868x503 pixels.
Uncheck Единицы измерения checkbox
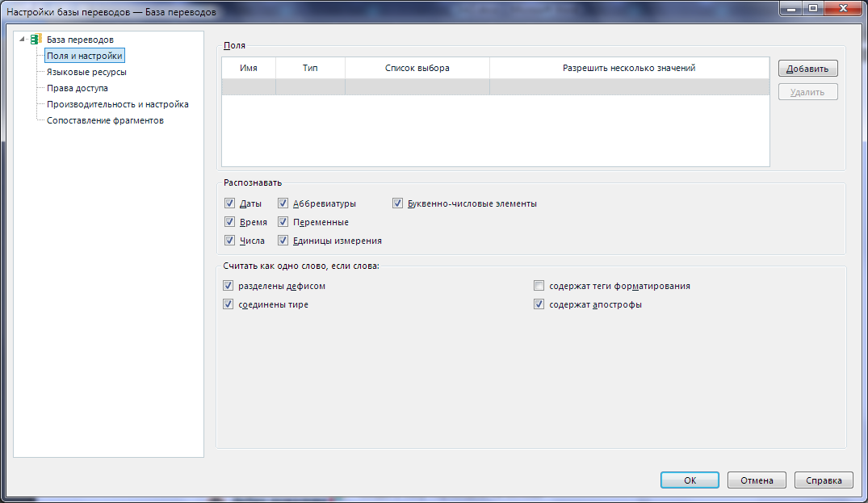coord(283,241)
